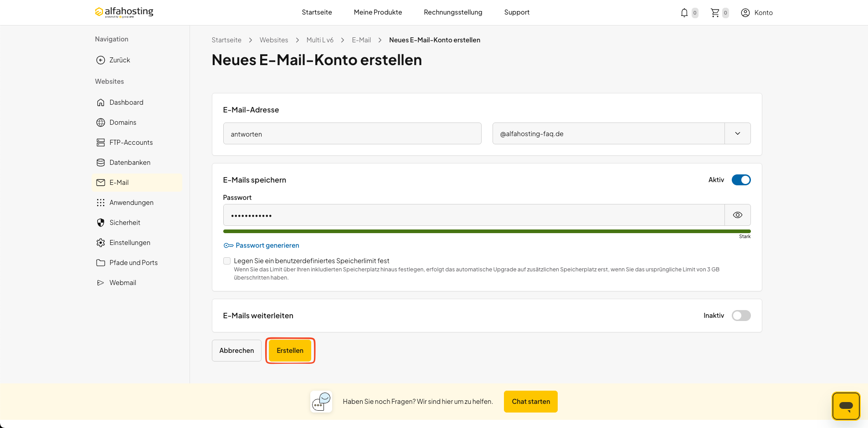The height and width of the screenshot is (428, 868).
Task: Select the Dashboard sidebar item
Action: (x=137, y=102)
